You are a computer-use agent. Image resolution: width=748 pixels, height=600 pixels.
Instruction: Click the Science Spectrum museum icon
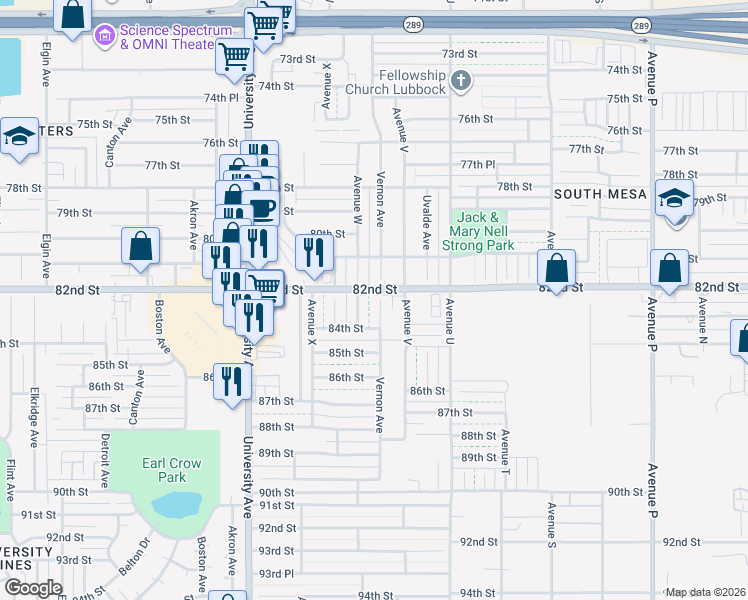(105, 36)
